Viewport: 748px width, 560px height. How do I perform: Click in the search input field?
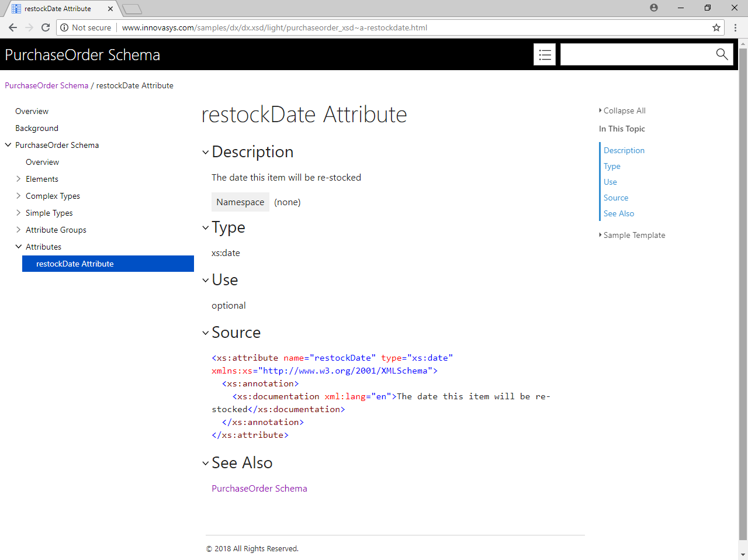[x=635, y=54]
